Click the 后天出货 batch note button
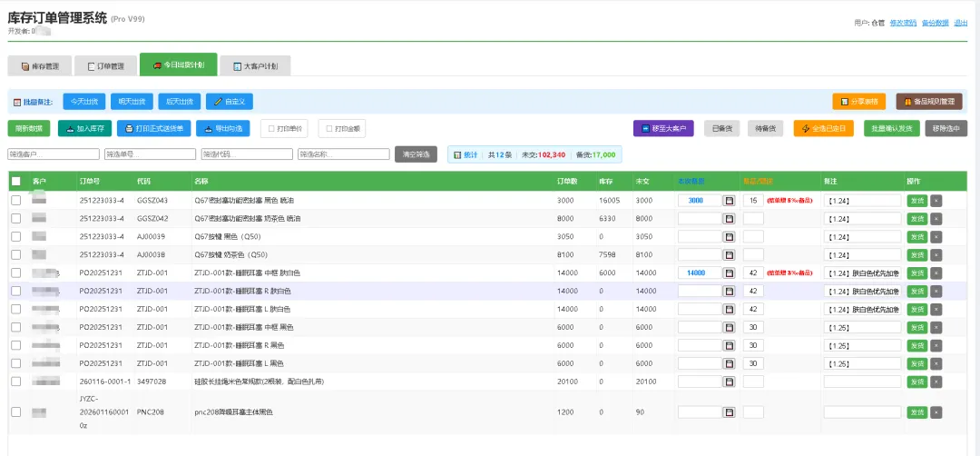This screenshot has height=456, width=980. tap(180, 102)
